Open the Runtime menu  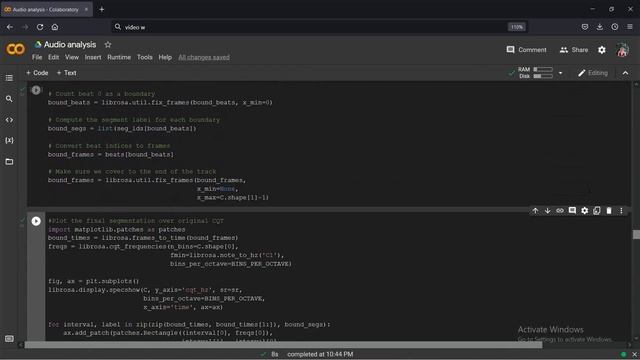point(119,57)
